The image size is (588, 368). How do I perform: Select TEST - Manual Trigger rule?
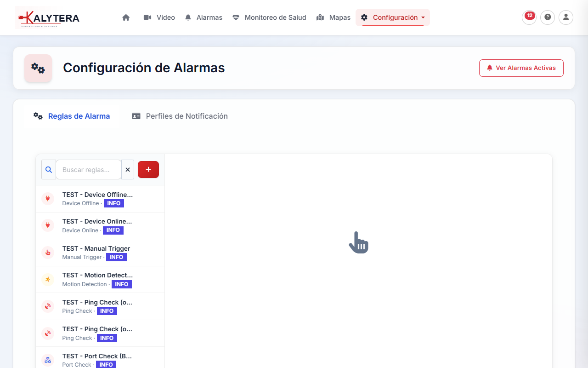(x=100, y=253)
